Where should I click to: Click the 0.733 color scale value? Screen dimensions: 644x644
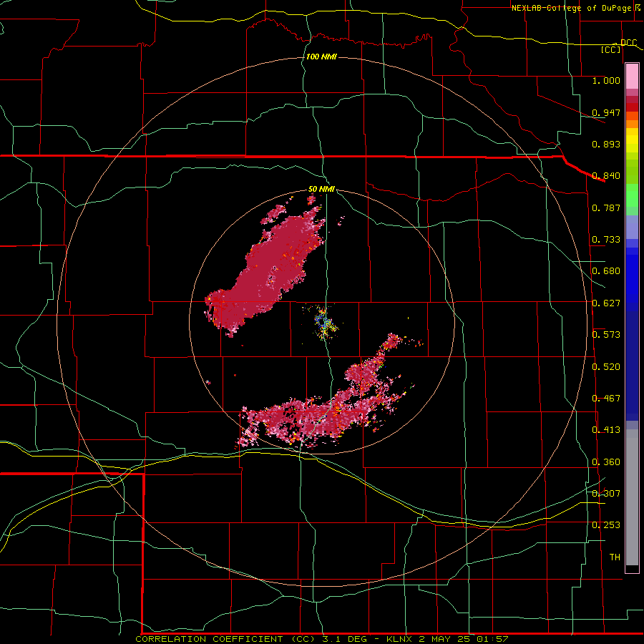pyautogui.click(x=606, y=240)
